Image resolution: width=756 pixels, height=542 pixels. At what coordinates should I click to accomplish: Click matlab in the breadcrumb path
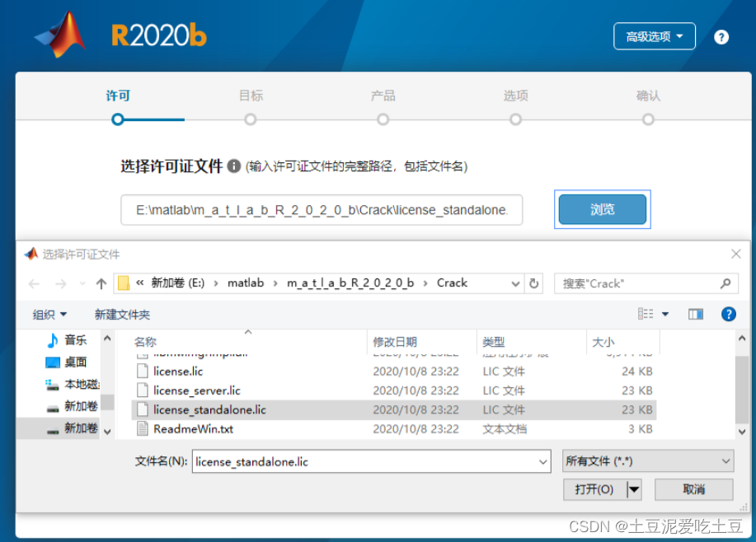tap(246, 283)
